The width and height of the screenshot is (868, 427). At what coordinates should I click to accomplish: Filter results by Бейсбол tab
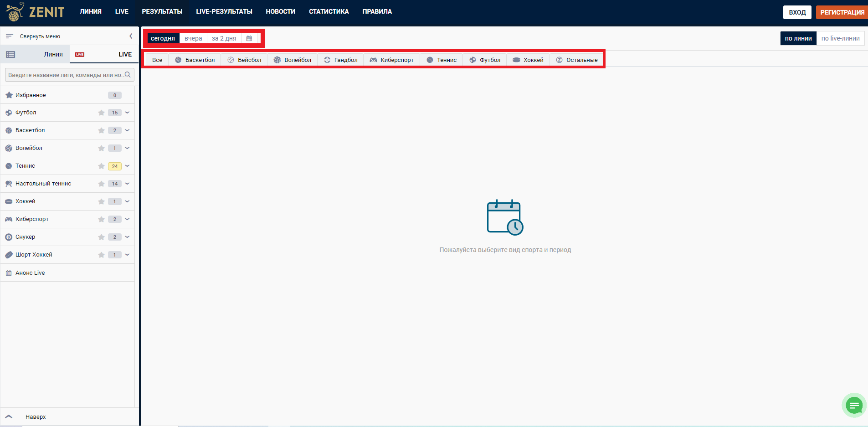244,60
